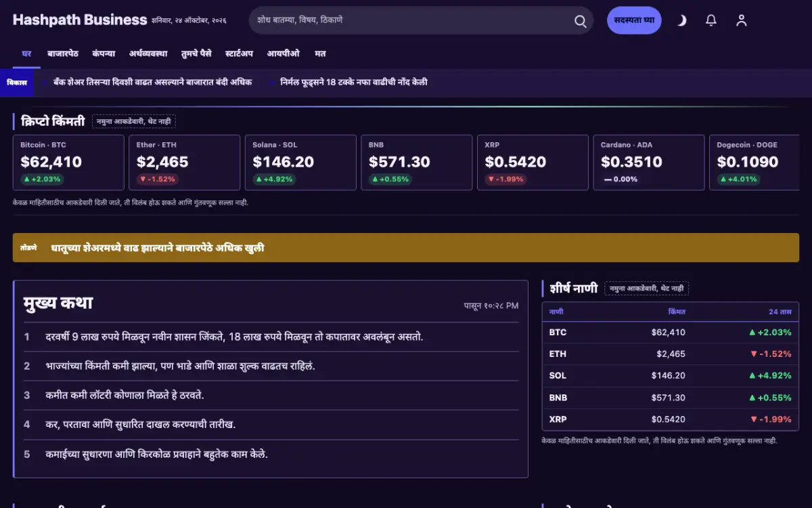The image size is (812, 508).
Task: Toggle dark mode moon icon
Action: point(681,20)
